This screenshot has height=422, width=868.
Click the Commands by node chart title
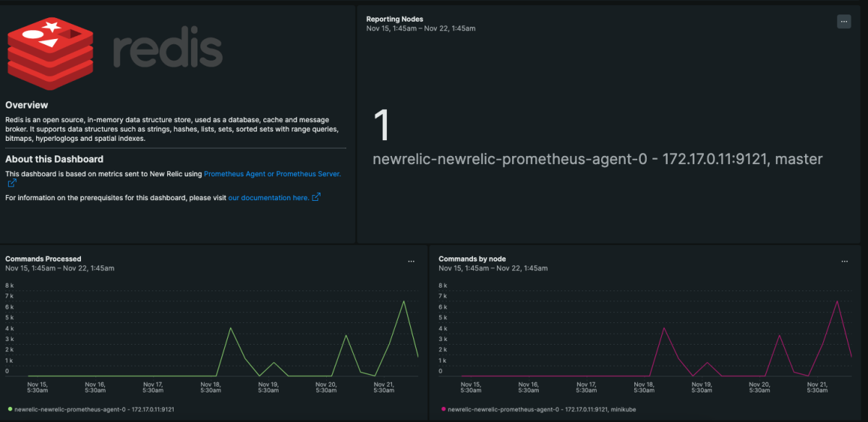point(472,259)
